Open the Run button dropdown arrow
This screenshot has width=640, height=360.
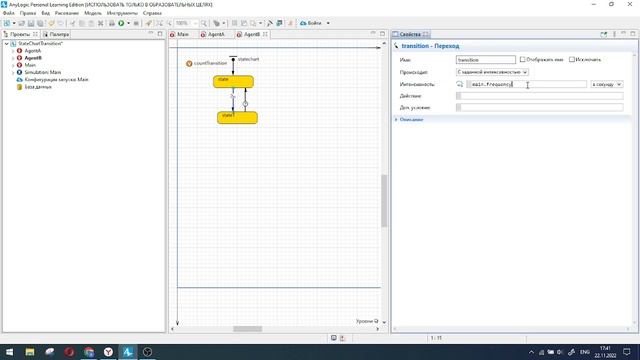(129, 23)
